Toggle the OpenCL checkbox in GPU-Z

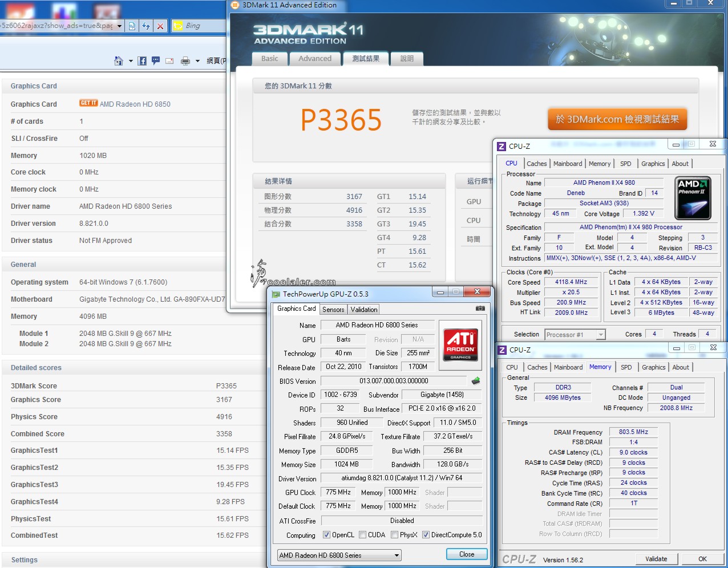pos(326,535)
